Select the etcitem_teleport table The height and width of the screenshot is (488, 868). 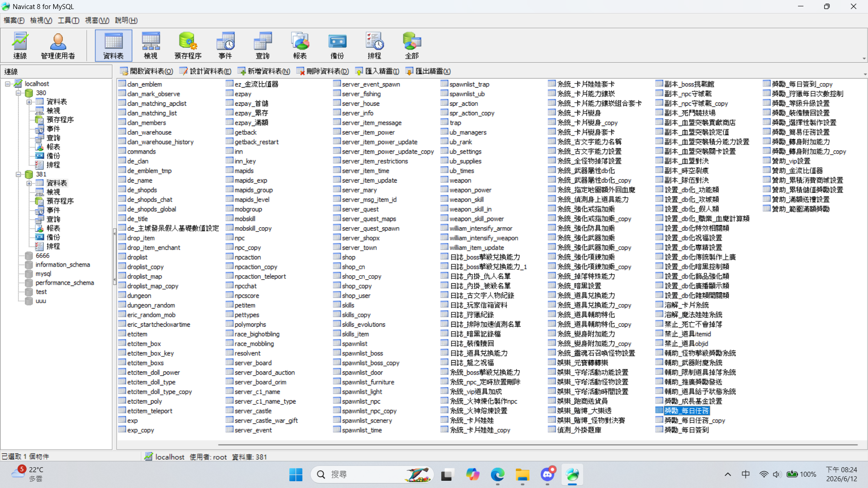(150, 411)
